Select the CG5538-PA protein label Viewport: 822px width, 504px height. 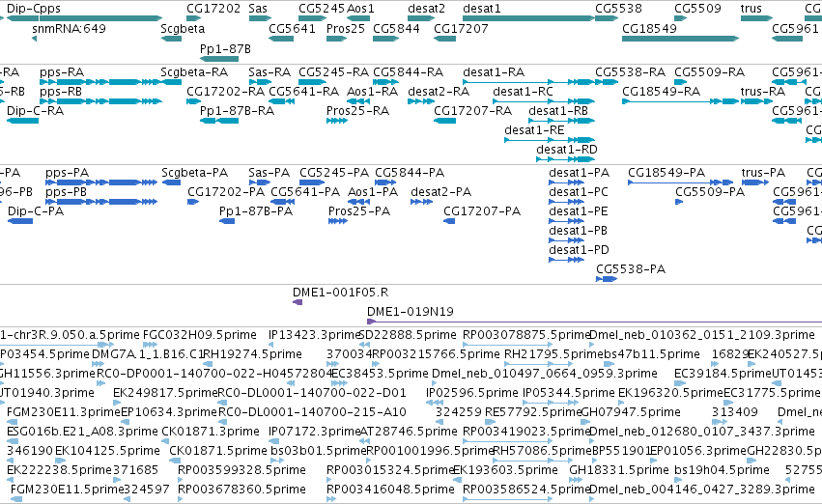pyautogui.click(x=631, y=268)
